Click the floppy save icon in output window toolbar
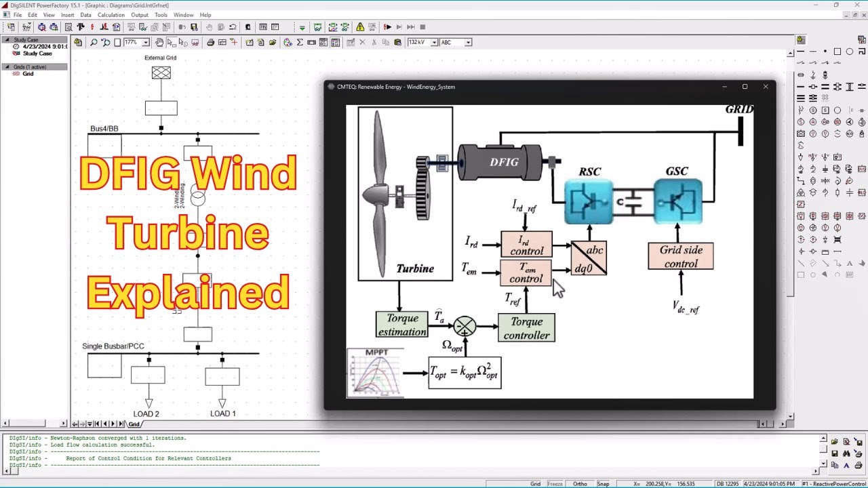The image size is (868, 488). click(x=835, y=453)
